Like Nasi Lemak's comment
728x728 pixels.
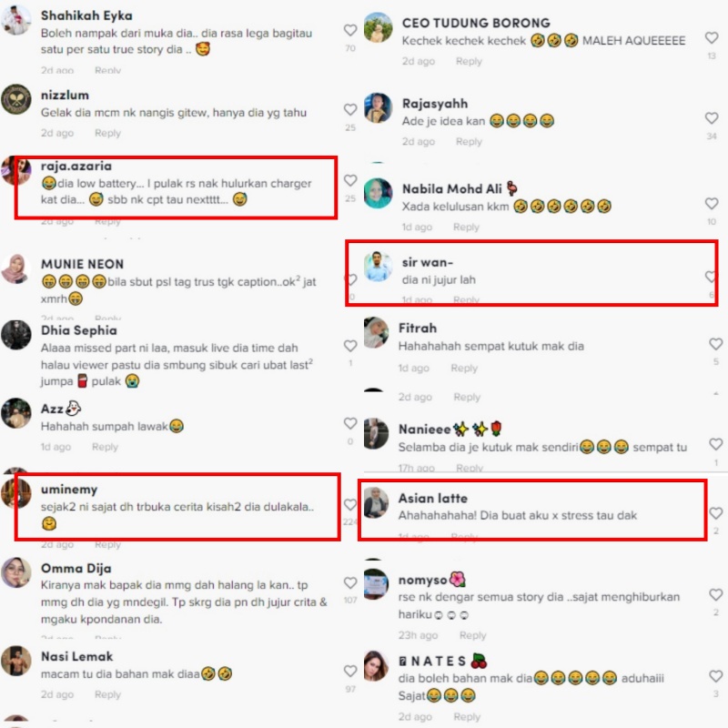point(350,671)
